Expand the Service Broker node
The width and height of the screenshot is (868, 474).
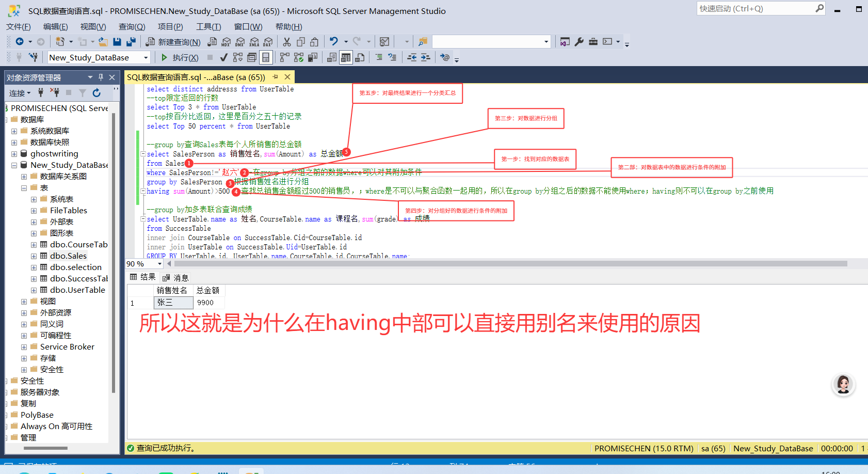24,347
